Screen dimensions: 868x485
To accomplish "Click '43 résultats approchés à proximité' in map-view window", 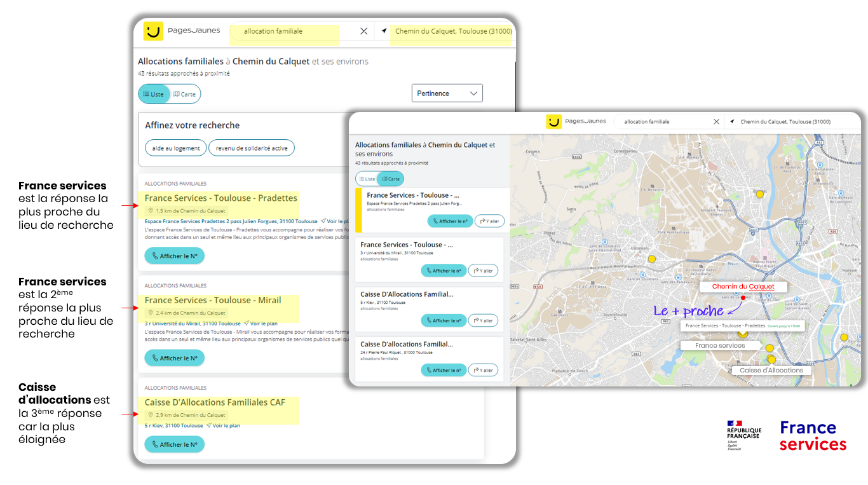I will (392, 163).
